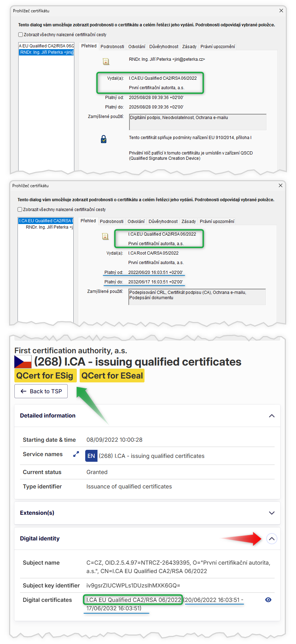Open Právní upozornění tab in first viewer

coord(217,47)
